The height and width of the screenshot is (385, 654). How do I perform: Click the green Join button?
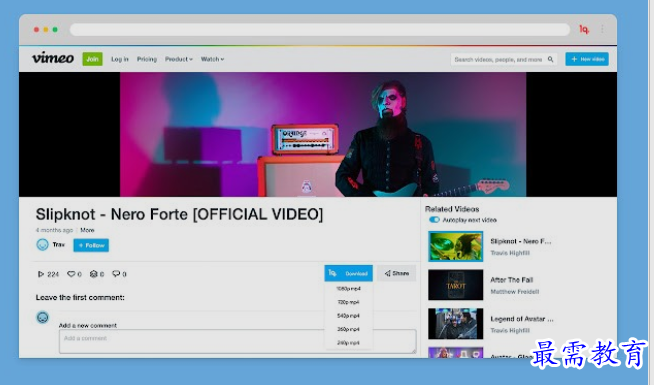(92, 59)
